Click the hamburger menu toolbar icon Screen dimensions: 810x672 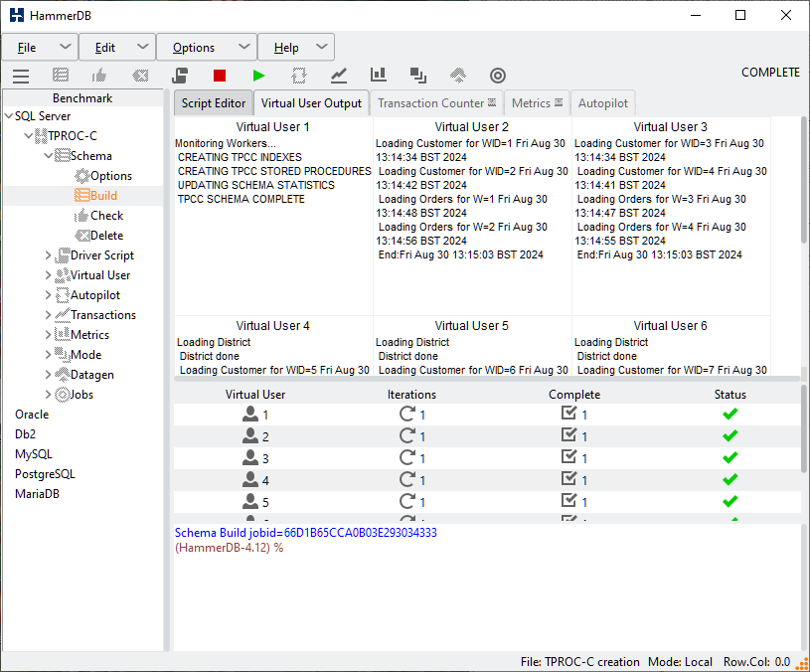21,76
